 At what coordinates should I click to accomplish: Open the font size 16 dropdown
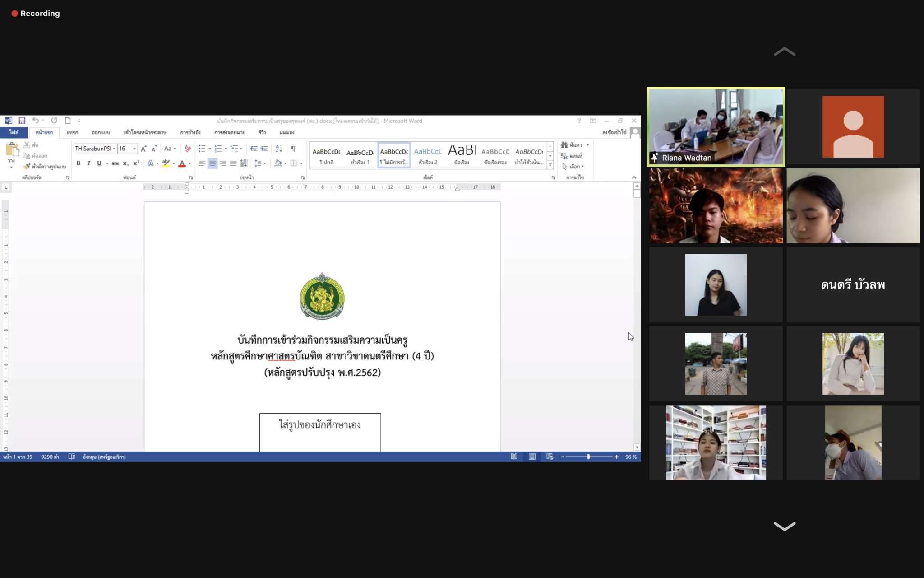[134, 149]
